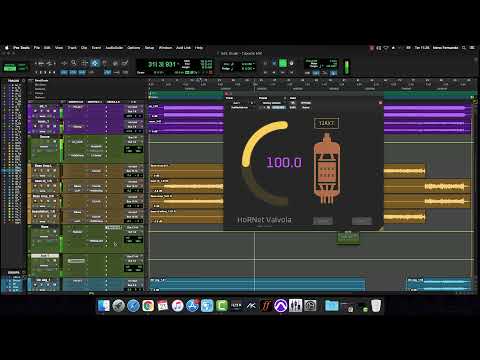The width and height of the screenshot is (480, 360).
Task: Select the Zoomer magnifier tool
Action: (74, 63)
